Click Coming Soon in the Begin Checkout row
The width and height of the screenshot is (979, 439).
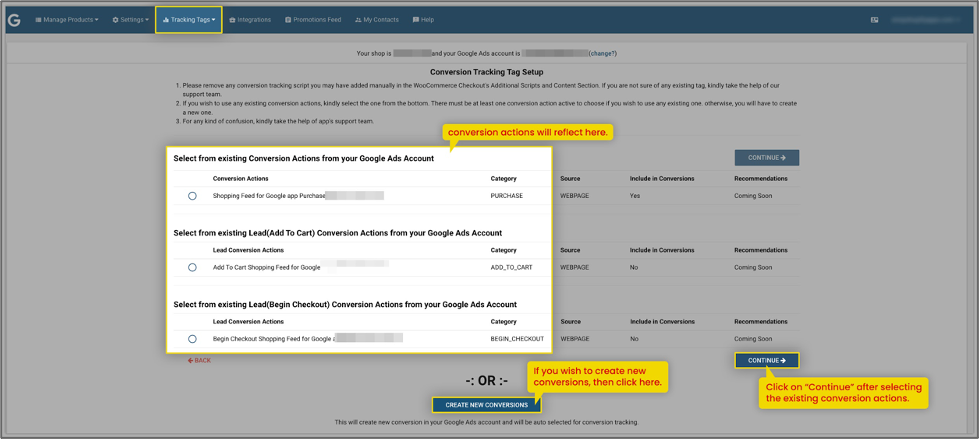(x=753, y=338)
